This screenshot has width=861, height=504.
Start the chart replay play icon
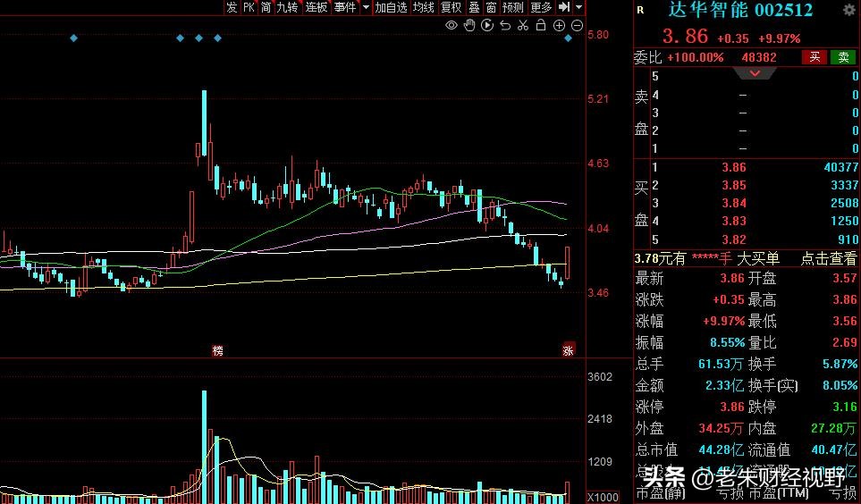coord(487,25)
